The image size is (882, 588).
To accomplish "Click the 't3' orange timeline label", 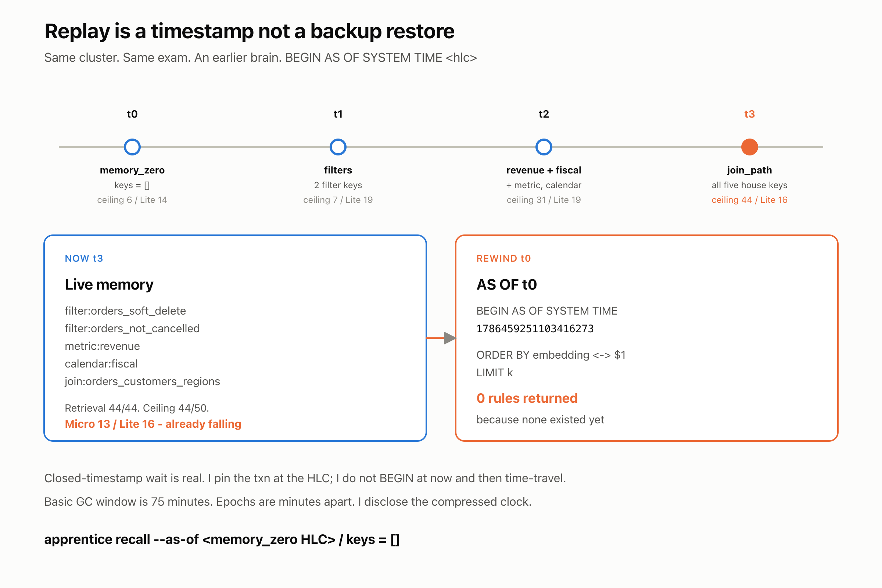I will 750,114.
